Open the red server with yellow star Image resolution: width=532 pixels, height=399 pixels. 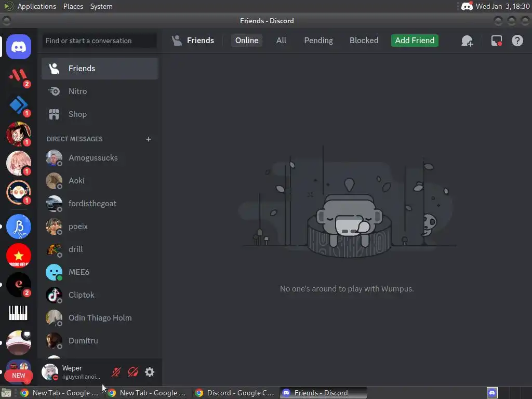tap(19, 256)
